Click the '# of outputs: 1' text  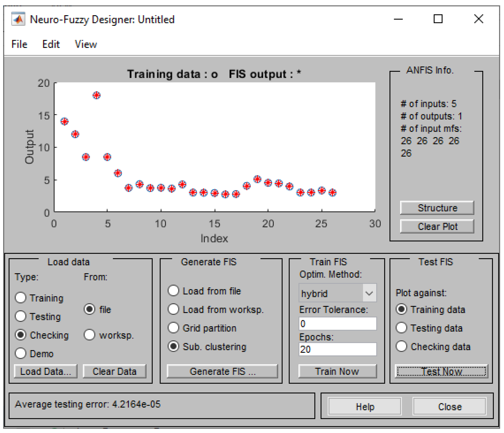tap(431, 116)
